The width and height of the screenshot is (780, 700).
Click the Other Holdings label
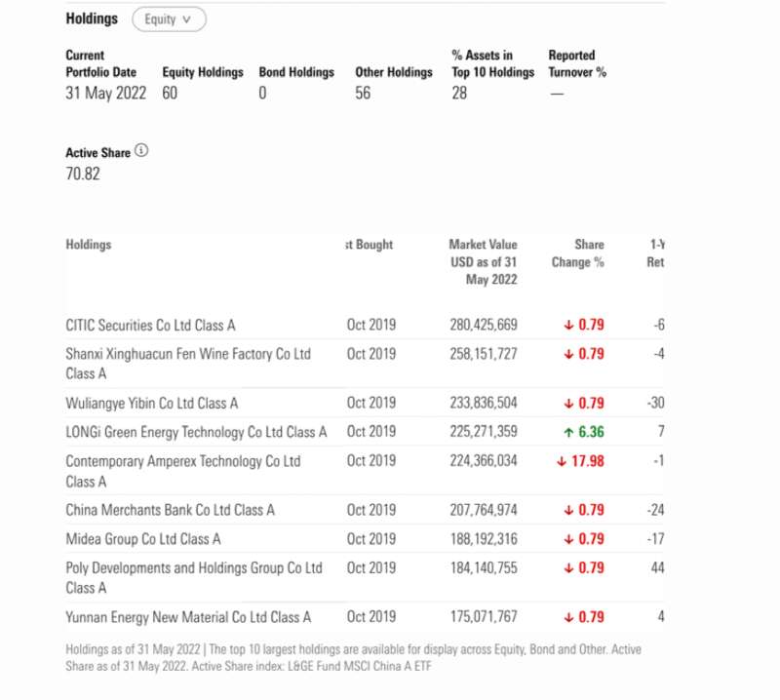pos(394,72)
